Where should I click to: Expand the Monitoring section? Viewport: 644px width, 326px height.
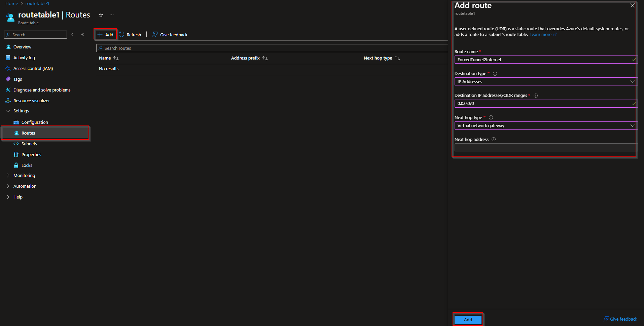8,175
